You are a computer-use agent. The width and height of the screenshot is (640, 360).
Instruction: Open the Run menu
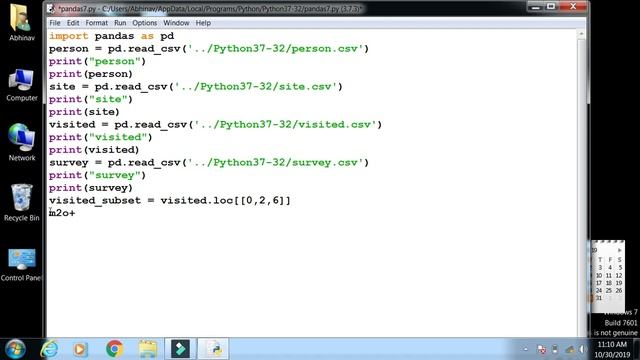pos(120,23)
